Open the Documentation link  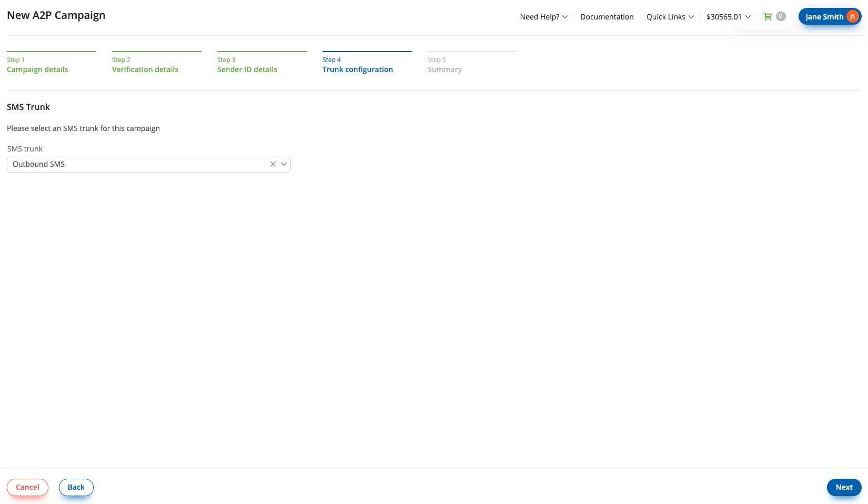(x=607, y=17)
